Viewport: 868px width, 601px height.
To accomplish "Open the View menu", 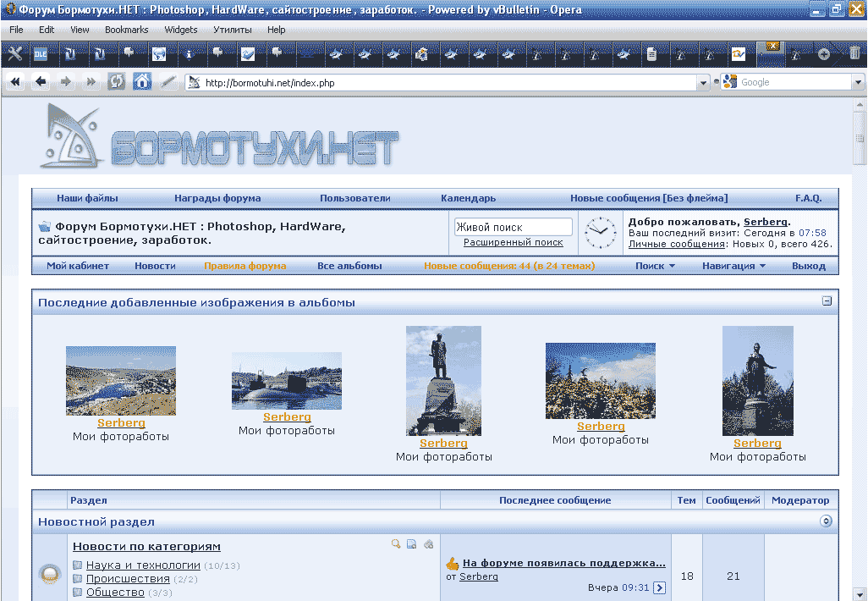I will (80, 30).
